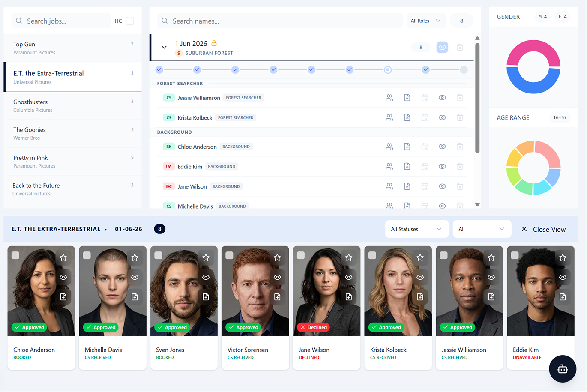Star Victor Sorensen's photo card

click(277, 257)
